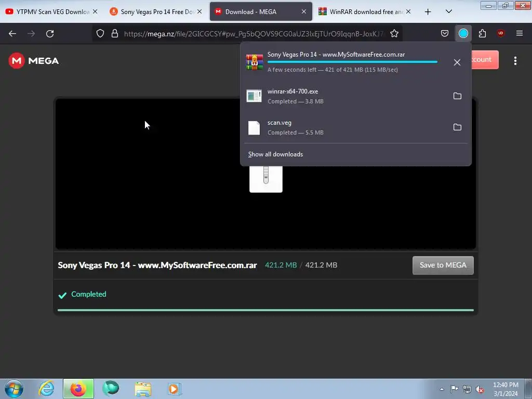Open the Action Center flag icon
This screenshot has width=532, height=399.
point(454,389)
